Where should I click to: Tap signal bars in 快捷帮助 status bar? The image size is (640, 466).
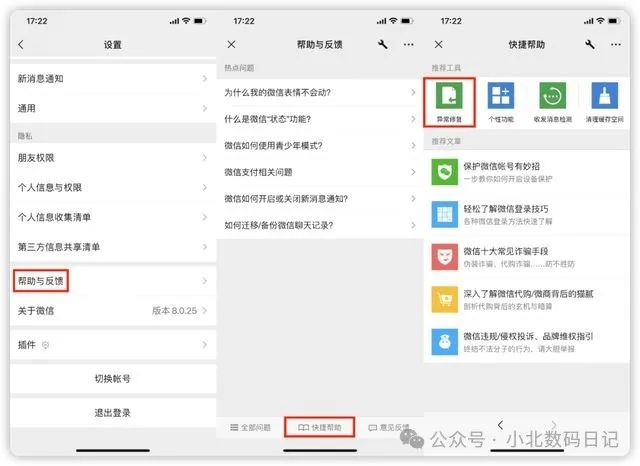click(589, 21)
